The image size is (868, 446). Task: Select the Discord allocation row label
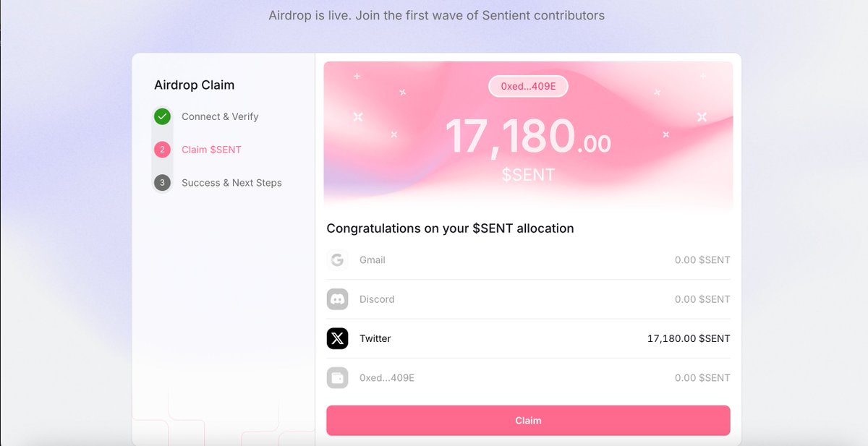pos(377,299)
